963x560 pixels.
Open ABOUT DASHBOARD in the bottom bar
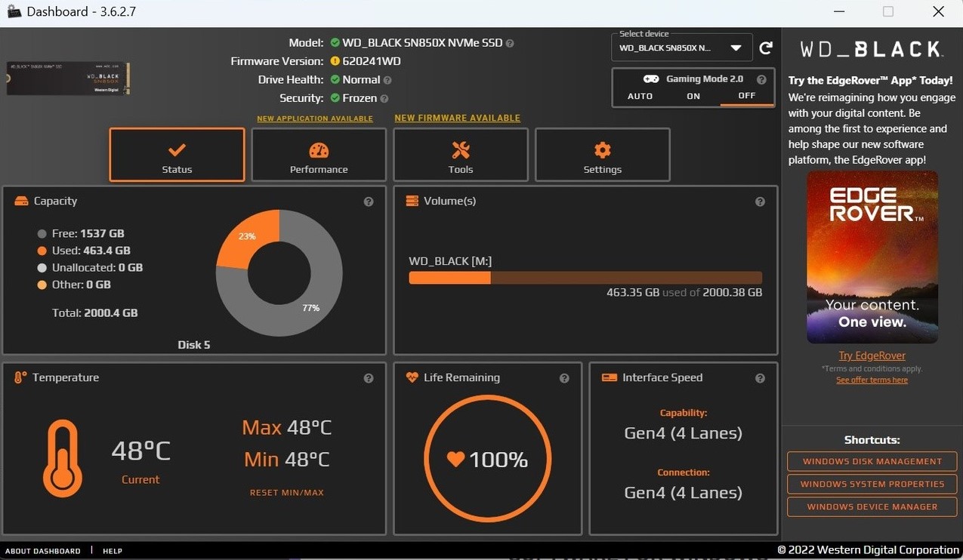[42, 551]
